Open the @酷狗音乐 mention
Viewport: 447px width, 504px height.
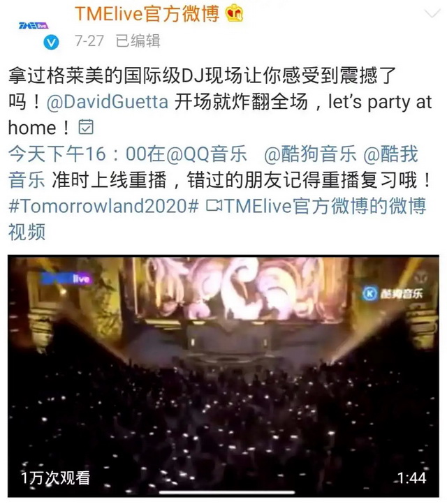pyautogui.click(x=310, y=154)
